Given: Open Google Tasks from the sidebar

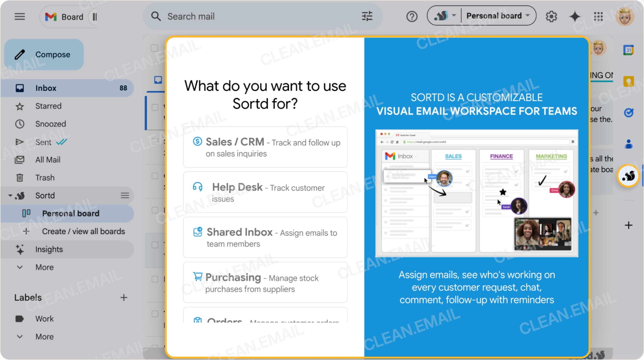Looking at the screenshot, I should click(x=629, y=112).
